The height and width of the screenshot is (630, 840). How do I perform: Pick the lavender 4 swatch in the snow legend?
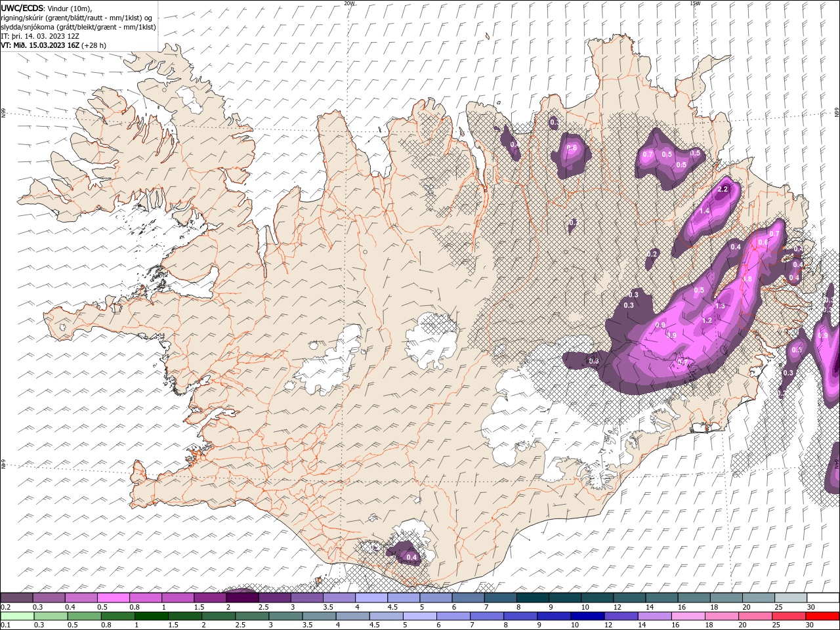[x=371, y=598]
